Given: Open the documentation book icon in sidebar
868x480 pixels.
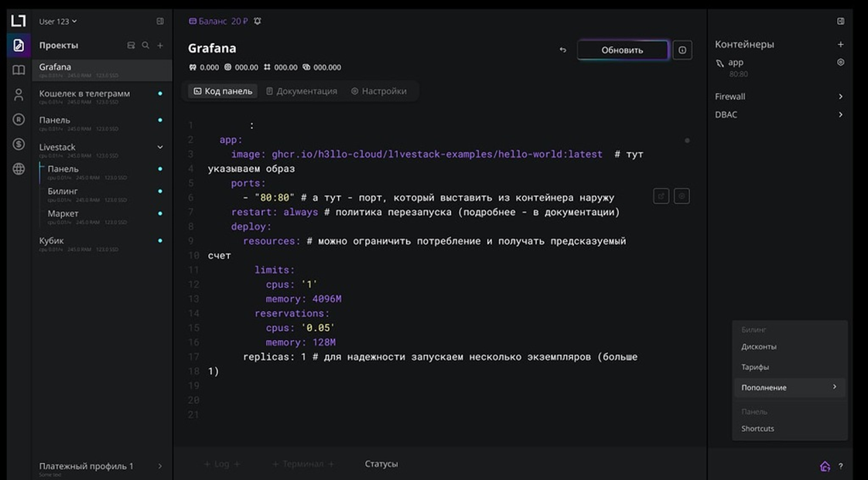Looking at the screenshot, I should click(x=17, y=70).
